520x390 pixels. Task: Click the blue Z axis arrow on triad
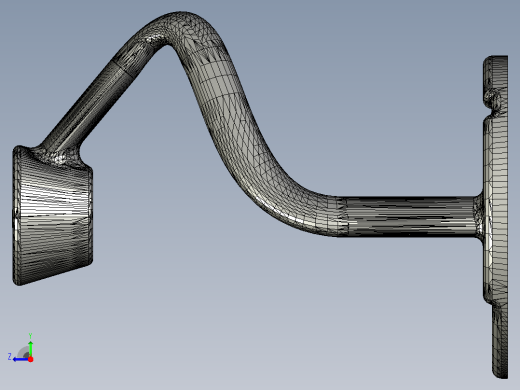(20, 359)
